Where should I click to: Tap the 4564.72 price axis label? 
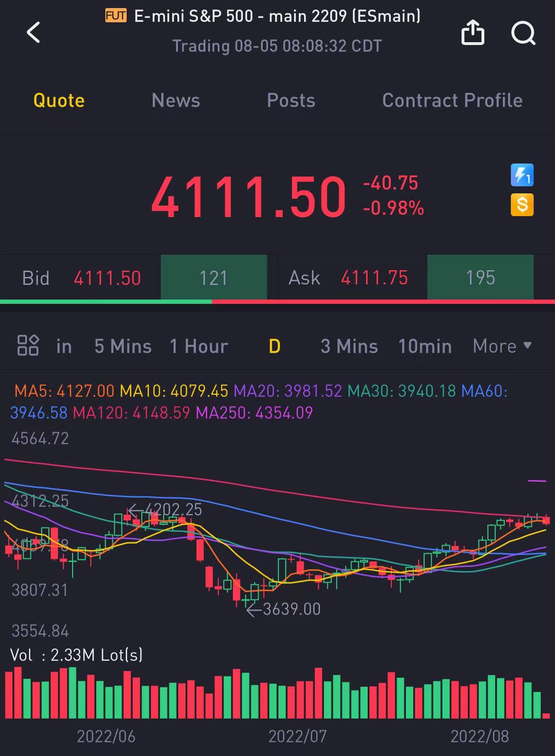coord(40,438)
